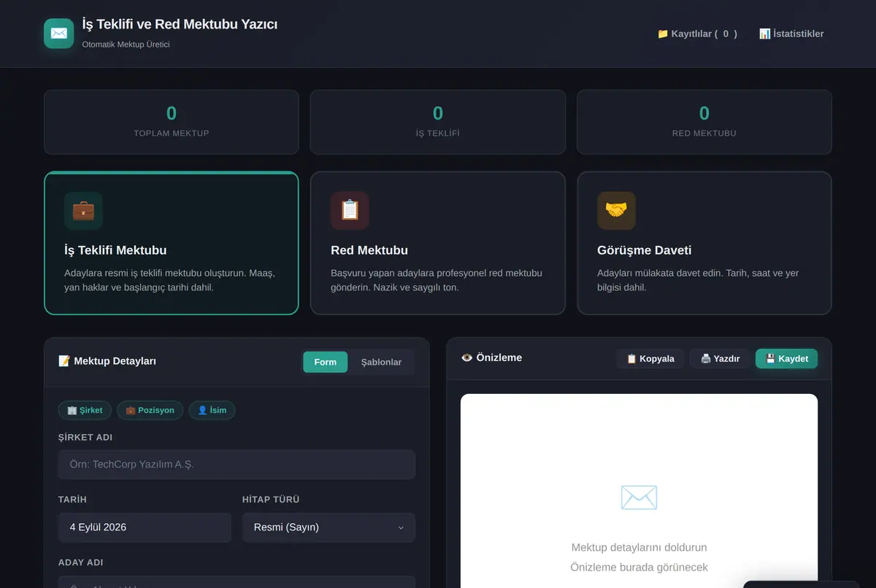
Task: Save the letter with Kaydet
Action: point(787,359)
